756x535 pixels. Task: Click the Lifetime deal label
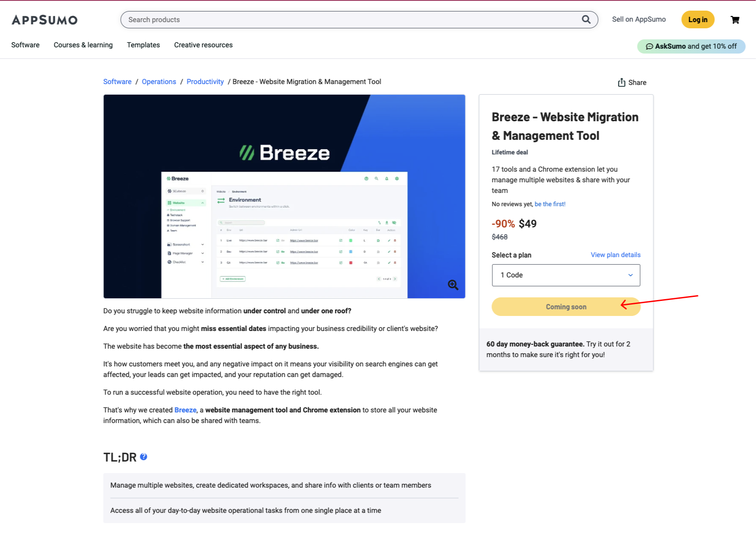pos(510,152)
